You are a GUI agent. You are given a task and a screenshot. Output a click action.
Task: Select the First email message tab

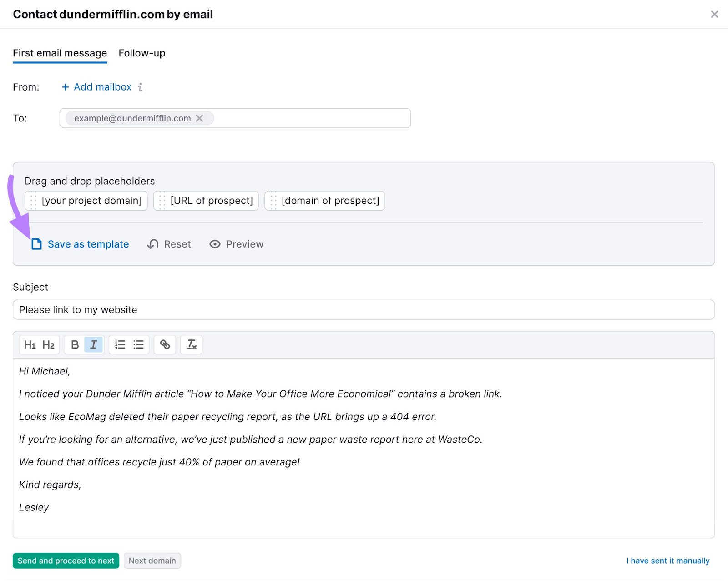pyautogui.click(x=59, y=53)
